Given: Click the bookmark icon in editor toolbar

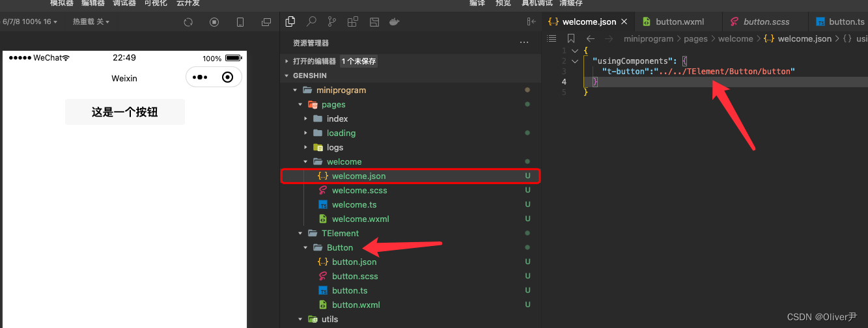Looking at the screenshot, I should click(x=571, y=38).
